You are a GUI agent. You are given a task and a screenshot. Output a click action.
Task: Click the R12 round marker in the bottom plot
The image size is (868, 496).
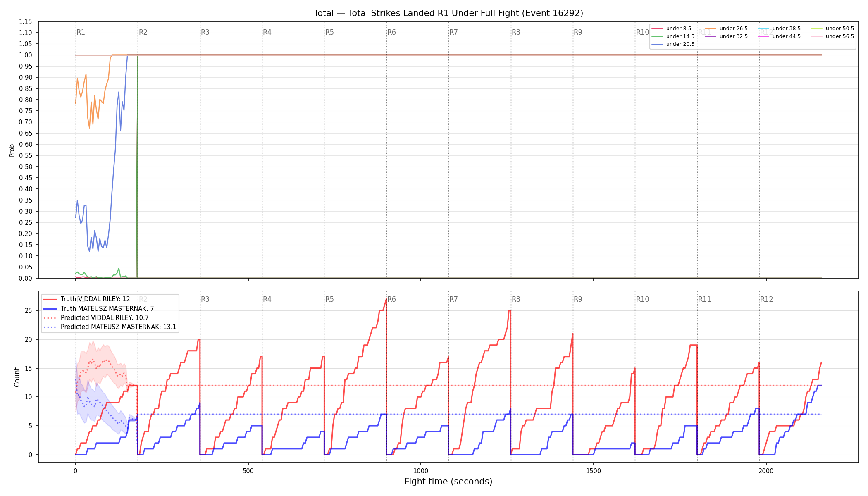tap(766, 299)
